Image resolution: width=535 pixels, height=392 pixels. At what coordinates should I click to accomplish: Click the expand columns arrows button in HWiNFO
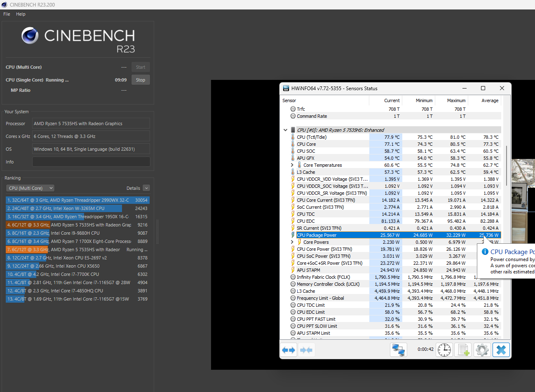pos(289,350)
